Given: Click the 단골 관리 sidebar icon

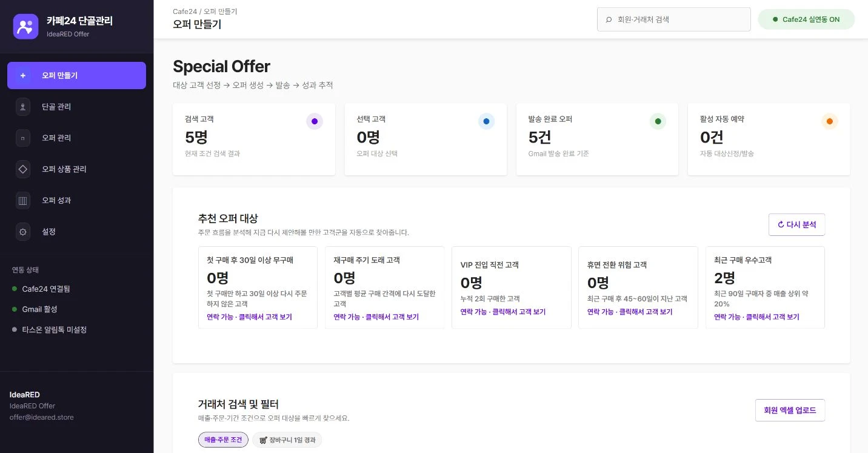Looking at the screenshot, I should pos(23,107).
